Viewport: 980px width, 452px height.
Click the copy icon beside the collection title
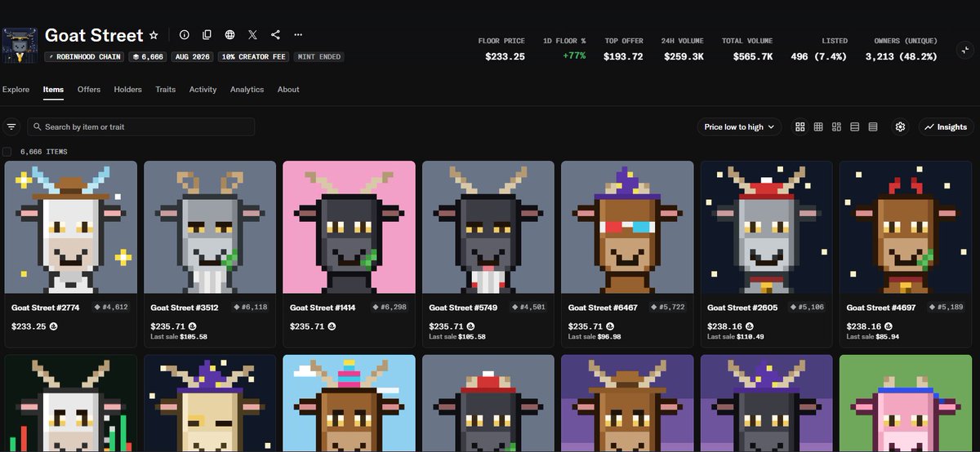[207, 35]
